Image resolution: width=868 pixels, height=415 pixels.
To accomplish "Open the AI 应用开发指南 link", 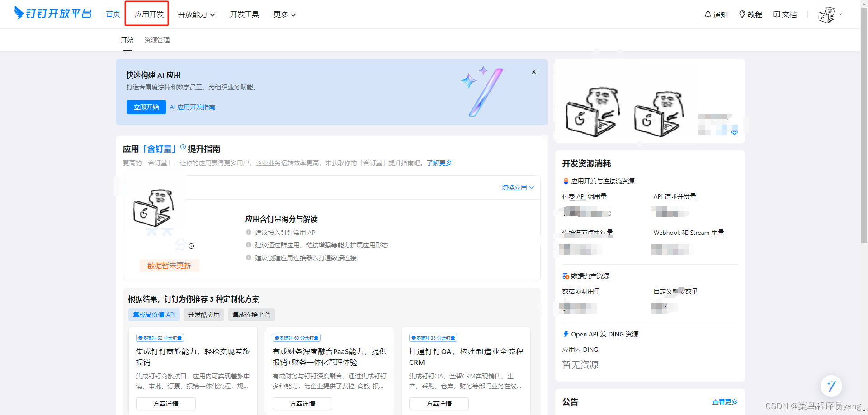I will click(x=193, y=107).
